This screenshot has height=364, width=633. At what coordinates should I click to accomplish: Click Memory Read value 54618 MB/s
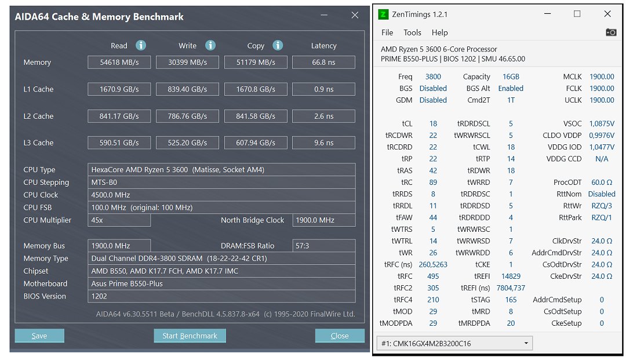pos(119,62)
